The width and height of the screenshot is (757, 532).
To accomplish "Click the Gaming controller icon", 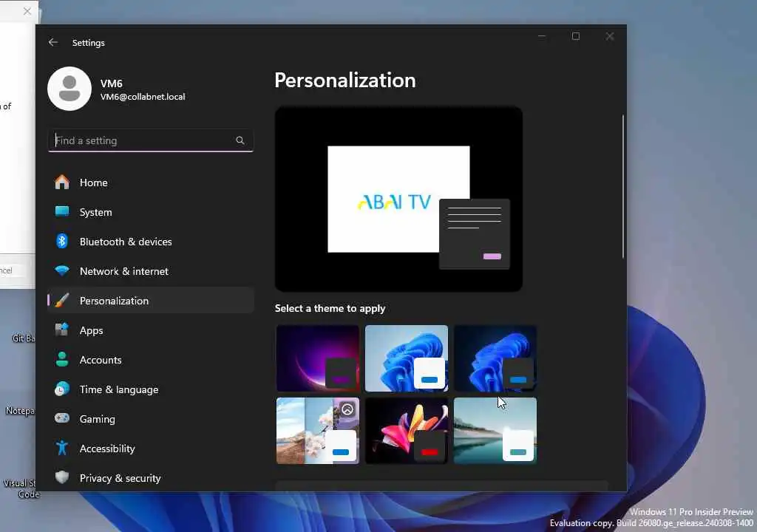I will click(x=62, y=418).
